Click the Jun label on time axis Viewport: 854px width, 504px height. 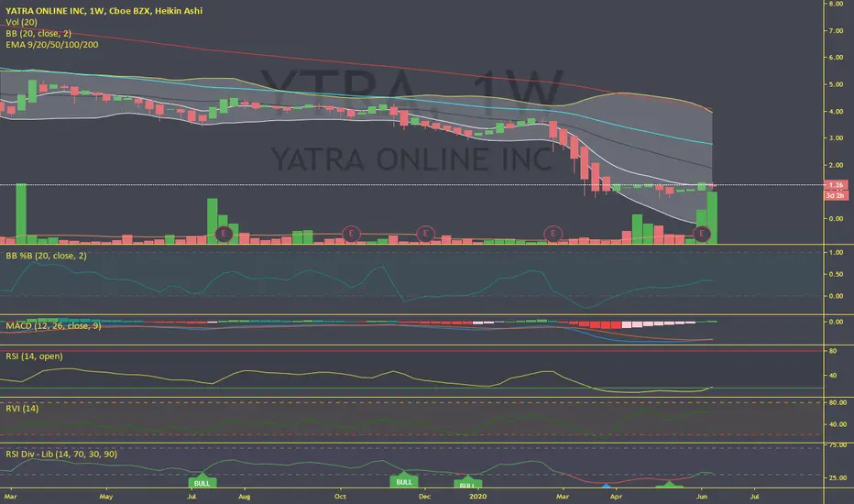(x=702, y=497)
